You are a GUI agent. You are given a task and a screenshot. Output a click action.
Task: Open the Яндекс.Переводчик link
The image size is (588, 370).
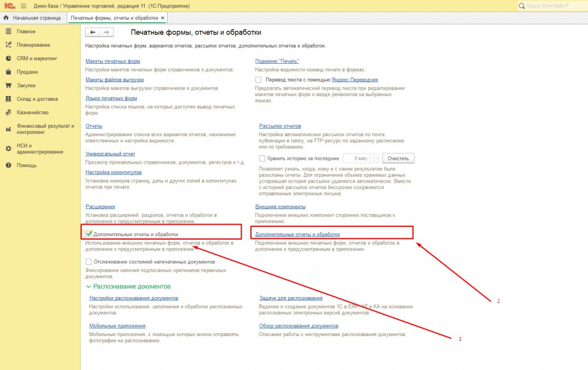pyautogui.click(x=355, y=79)
